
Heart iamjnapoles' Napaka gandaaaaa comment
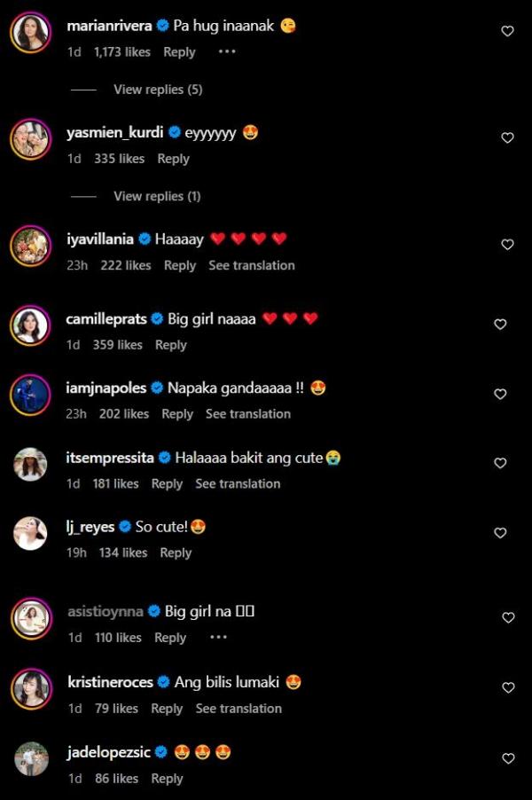tap(500, 394)
